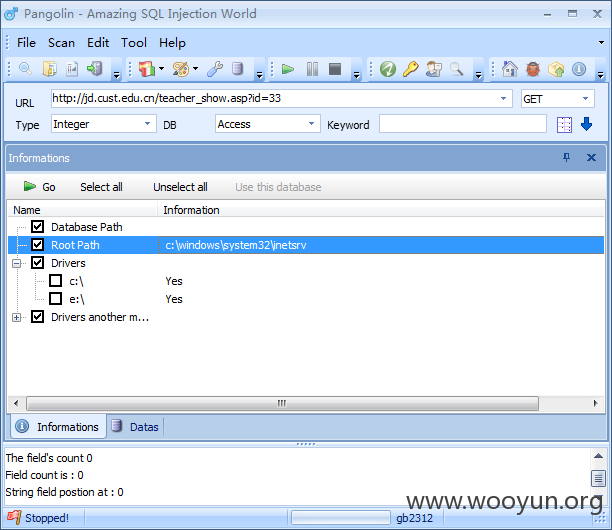Image resolution: width=612 pixels, height=530 pixels.
Task: Click the exit door green arrow icon
Action: (x=94, y=69)
